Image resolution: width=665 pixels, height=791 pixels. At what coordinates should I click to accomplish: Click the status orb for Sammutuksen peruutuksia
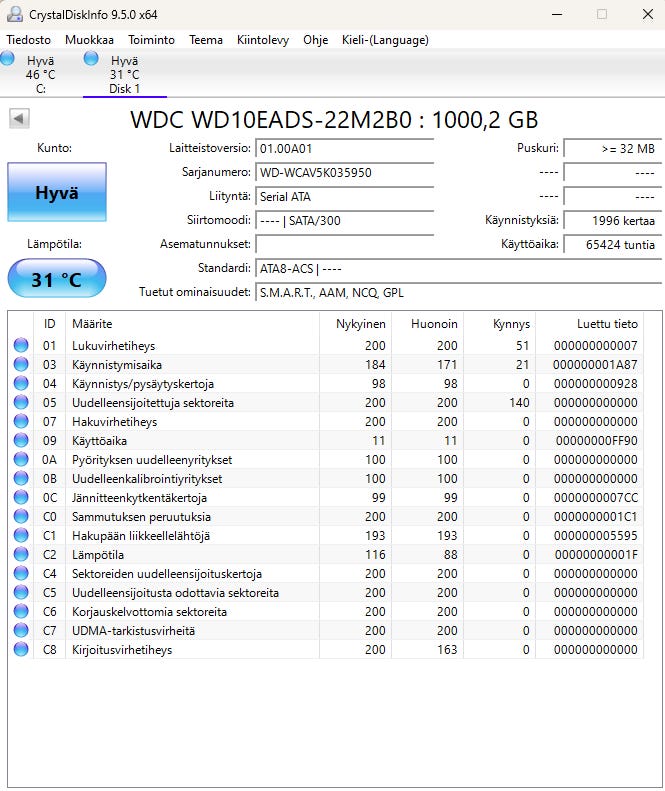coord(21,516)
